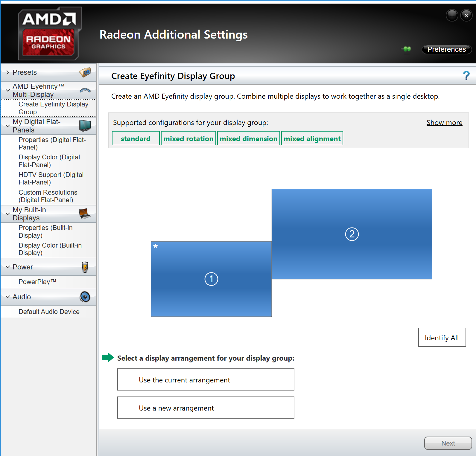Open the Preferences menu

click(446, 49)
